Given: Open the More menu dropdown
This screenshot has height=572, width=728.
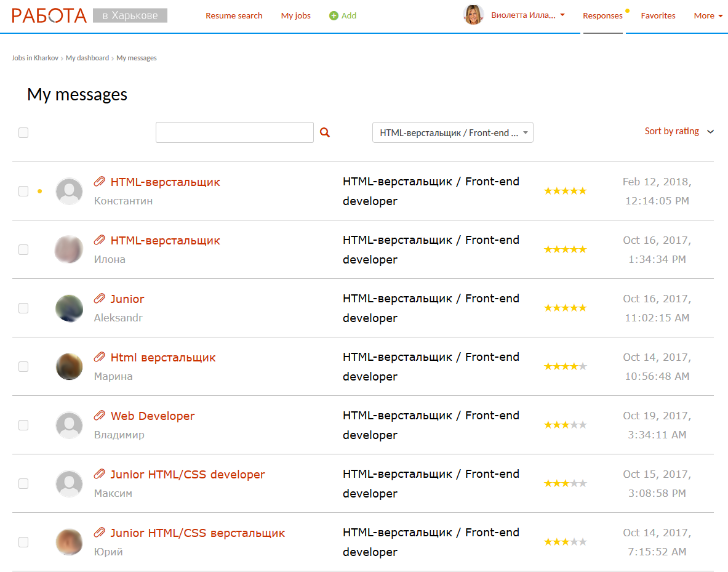Looking at the screenshot, I should [708, 16].
